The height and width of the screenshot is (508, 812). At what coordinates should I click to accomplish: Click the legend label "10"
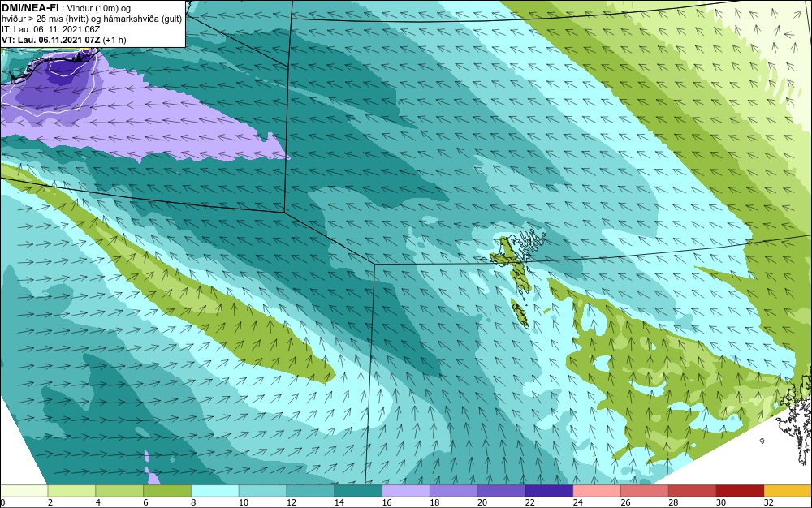click(x=244, y=502)
